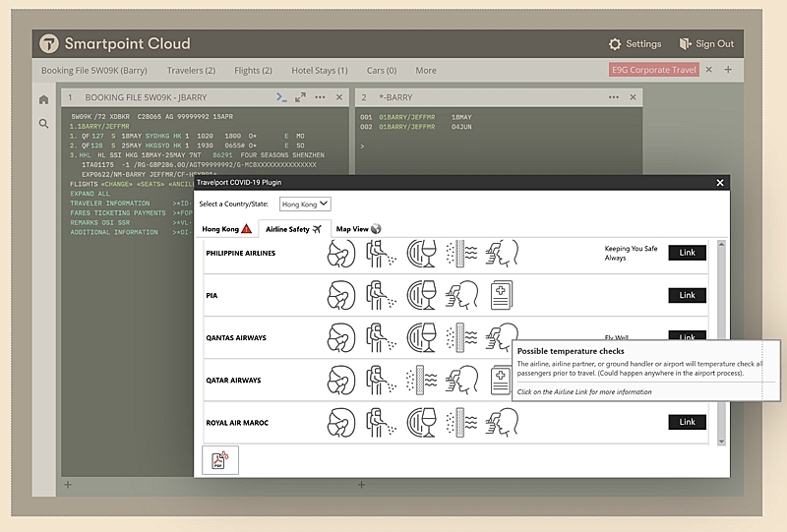Select the Airline Safety tab

point(293,229)
